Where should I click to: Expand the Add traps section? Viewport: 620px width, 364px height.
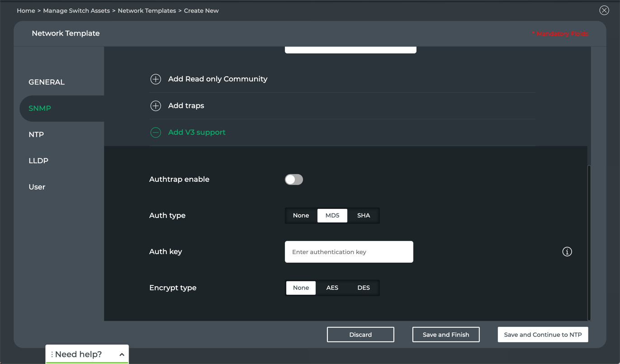pos(186,106)
